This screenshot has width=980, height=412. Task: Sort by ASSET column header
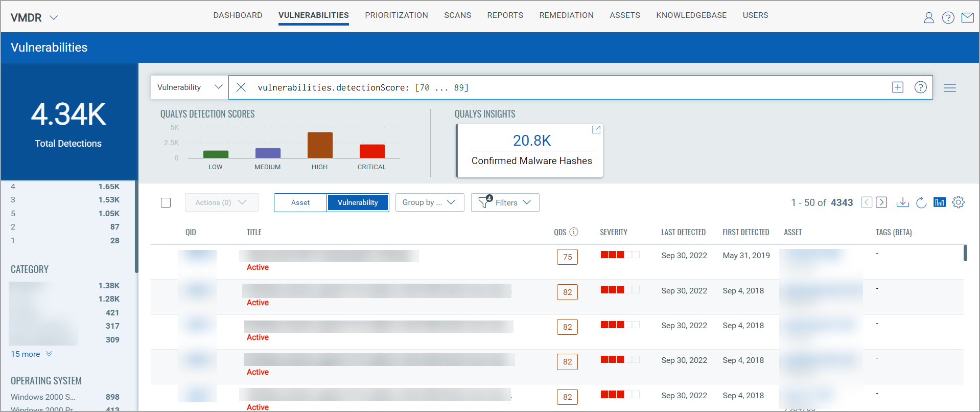[792, 232]
